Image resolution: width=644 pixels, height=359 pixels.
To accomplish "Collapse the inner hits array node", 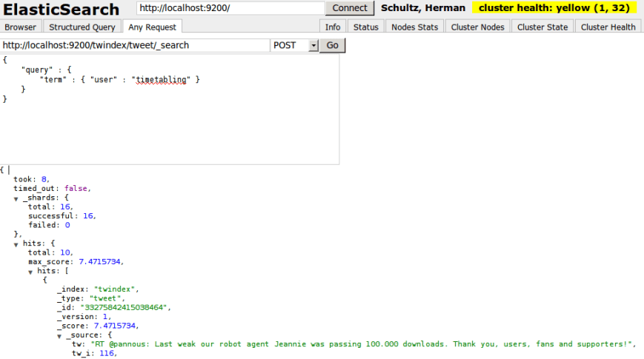I will pyautogui.click(x=31, y=272).
